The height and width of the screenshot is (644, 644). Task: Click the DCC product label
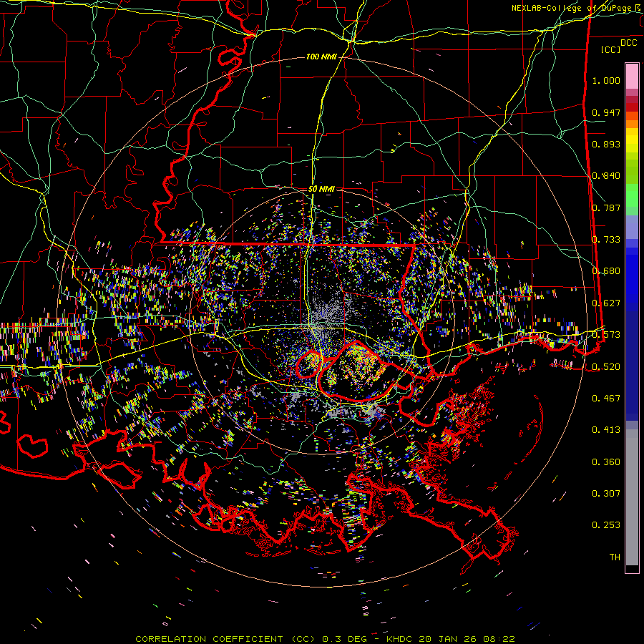tap(628, 42)
